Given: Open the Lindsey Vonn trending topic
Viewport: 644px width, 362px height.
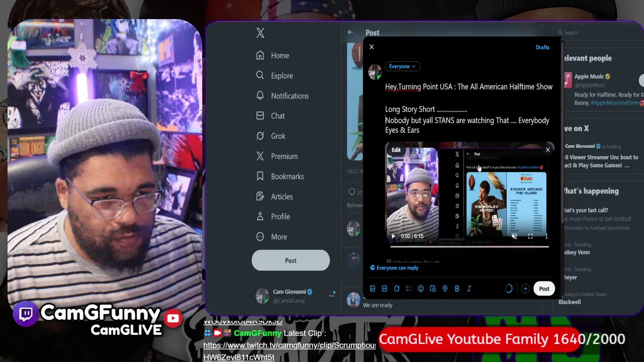Looking at the screenshot, I should (x=577, y=252).
